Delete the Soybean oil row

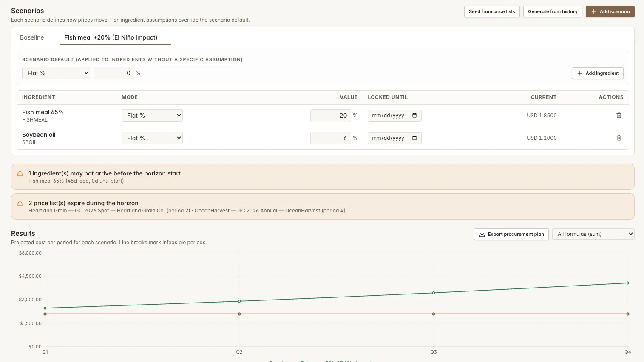click(x=619, y=138)
